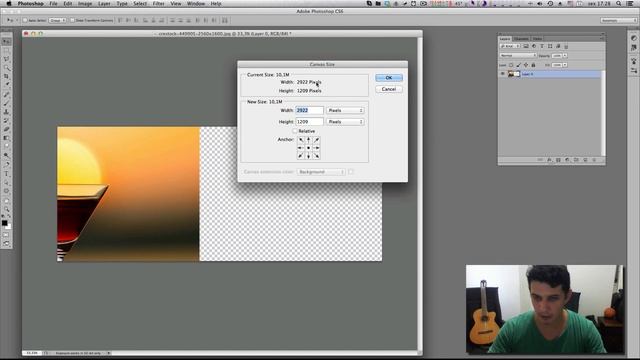Open new Height units Pixels dropdown
The height and width of the screenshot is (360, 640).
[345, 122]
